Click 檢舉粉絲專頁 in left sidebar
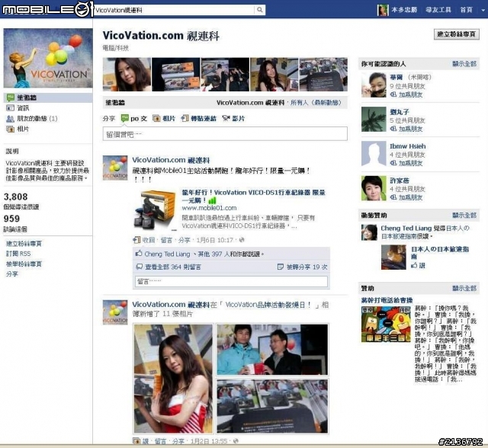This screenshot has width=488, height=448. (x=24, y=264)
